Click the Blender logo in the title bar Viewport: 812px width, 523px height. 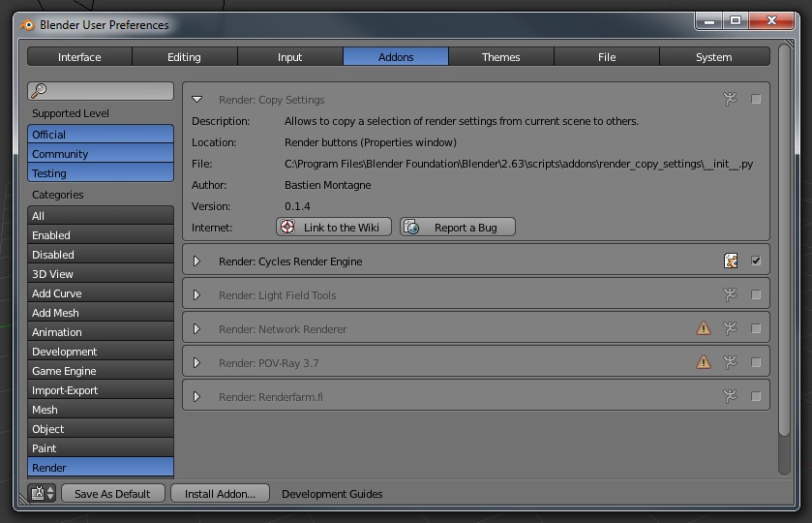click(27, 25)
